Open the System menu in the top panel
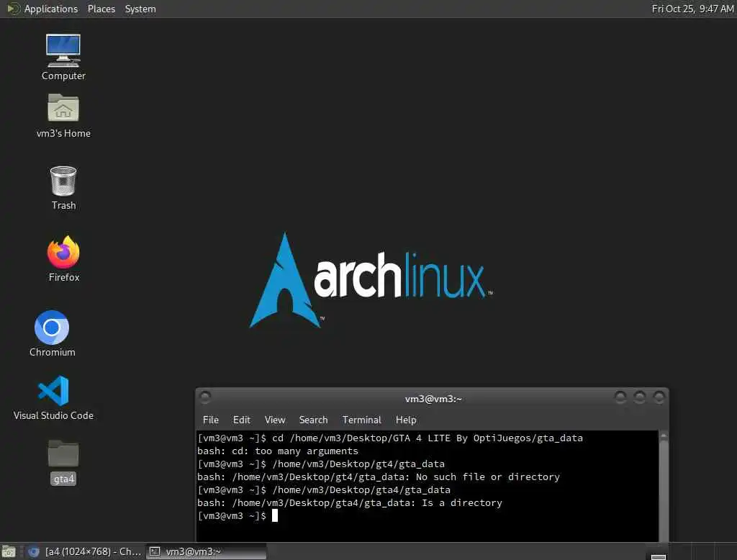This screenshot has width=737, height=560. (x=140, y=9)
